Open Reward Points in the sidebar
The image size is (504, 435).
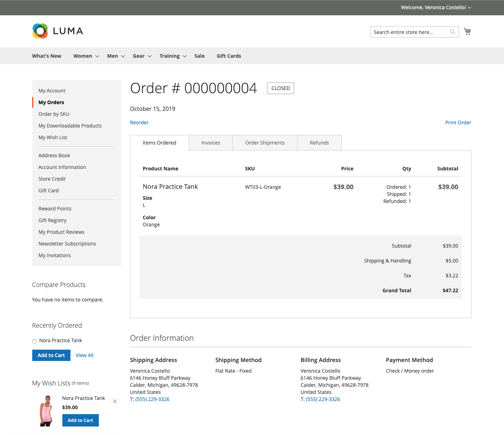pos(55,209)
